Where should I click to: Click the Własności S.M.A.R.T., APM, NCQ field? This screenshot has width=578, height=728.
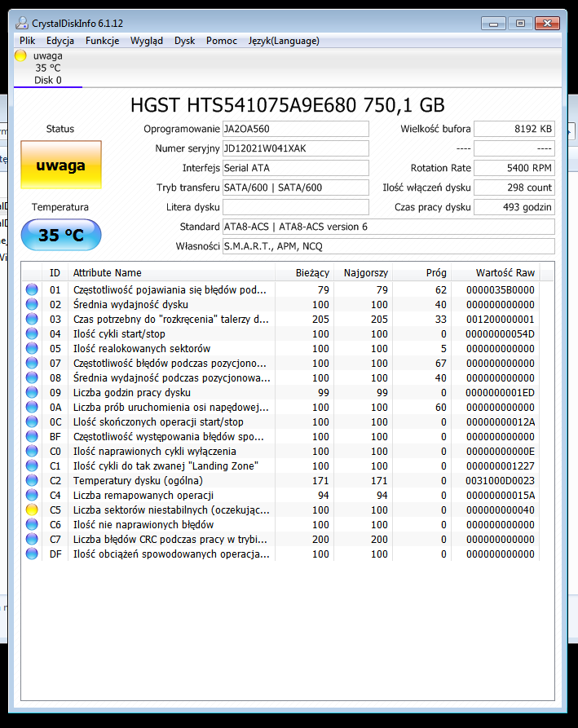point(389,246)
